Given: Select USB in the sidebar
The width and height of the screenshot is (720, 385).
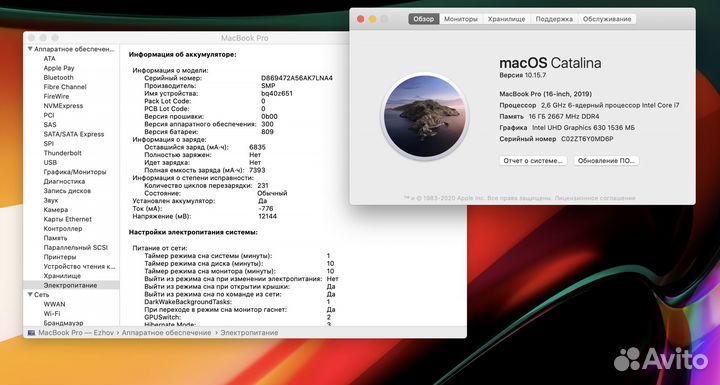Looking at the screenshot, I should 50,162.
